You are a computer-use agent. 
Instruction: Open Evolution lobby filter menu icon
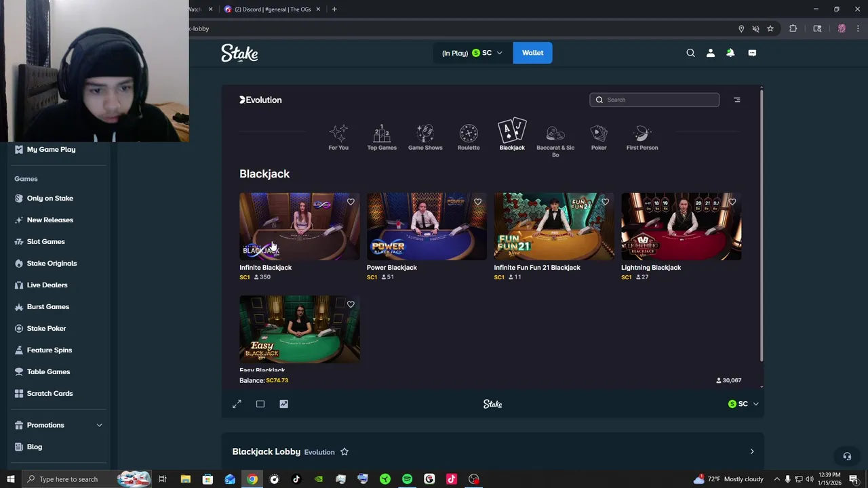point(737,100)
